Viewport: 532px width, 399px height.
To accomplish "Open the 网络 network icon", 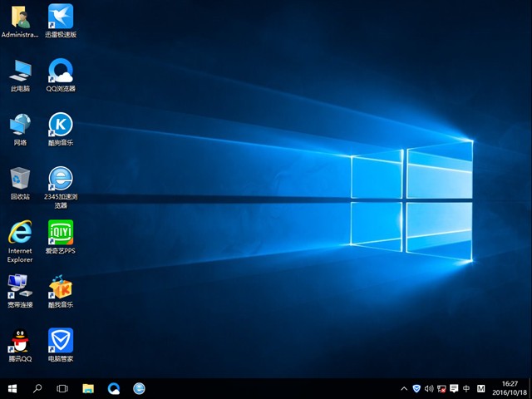I will point(20,125).
